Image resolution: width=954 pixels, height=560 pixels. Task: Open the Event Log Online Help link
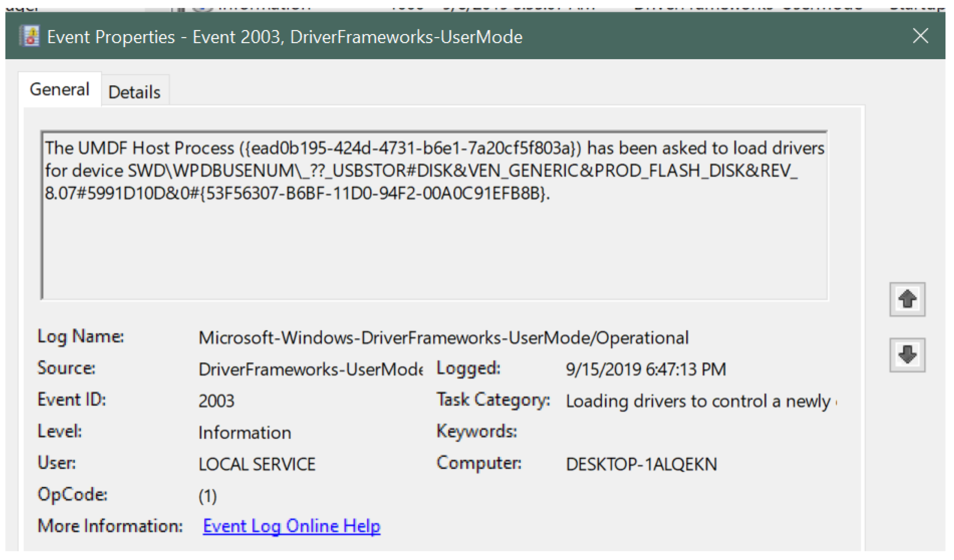(292, 526)
